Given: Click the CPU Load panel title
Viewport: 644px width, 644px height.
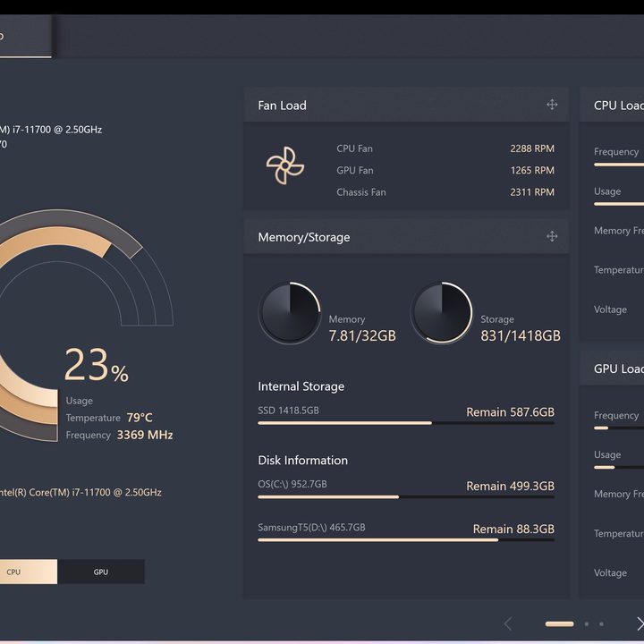Looking at the screenshot, I should [x=619, y=106].
